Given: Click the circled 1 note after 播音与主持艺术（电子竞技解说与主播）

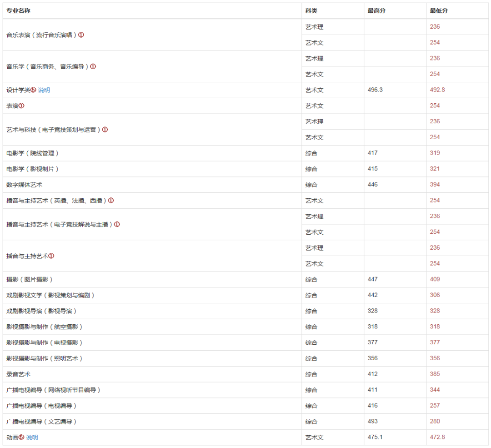Looking at the screenshot, I should [x=117, y=224].
